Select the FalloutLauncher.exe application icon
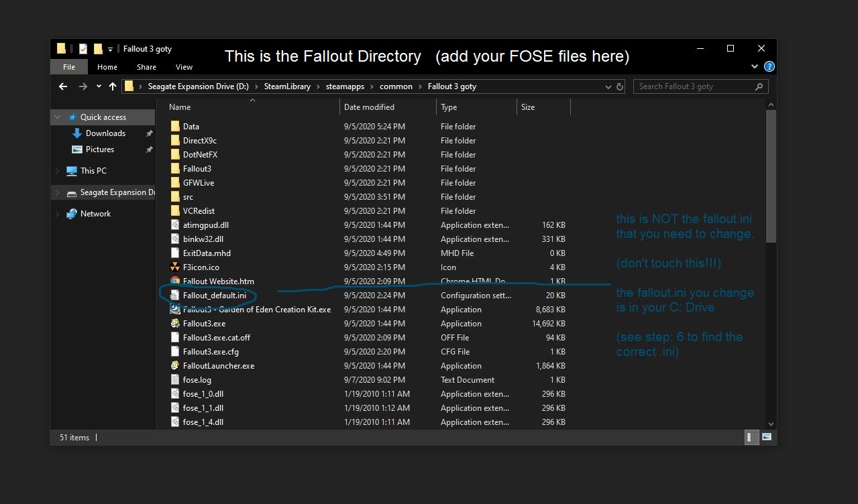Image resolution: width=858 pixels, height=504 pixels. 175,365
